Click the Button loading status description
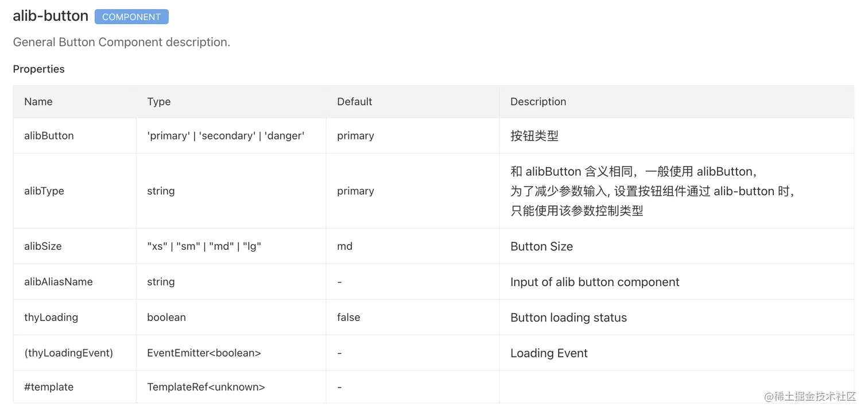The height and width of the screenshot is (414, 868). [x=568, y=318]
